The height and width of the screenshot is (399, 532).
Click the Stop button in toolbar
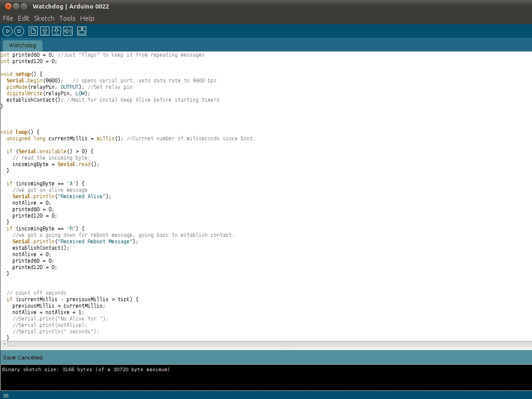coord(19,31)
